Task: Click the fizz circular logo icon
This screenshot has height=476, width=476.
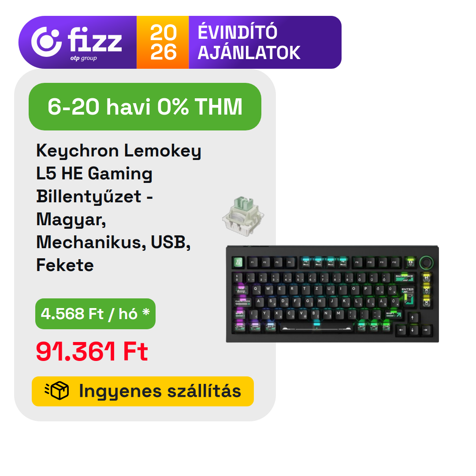Action: [x=46, y=42]
